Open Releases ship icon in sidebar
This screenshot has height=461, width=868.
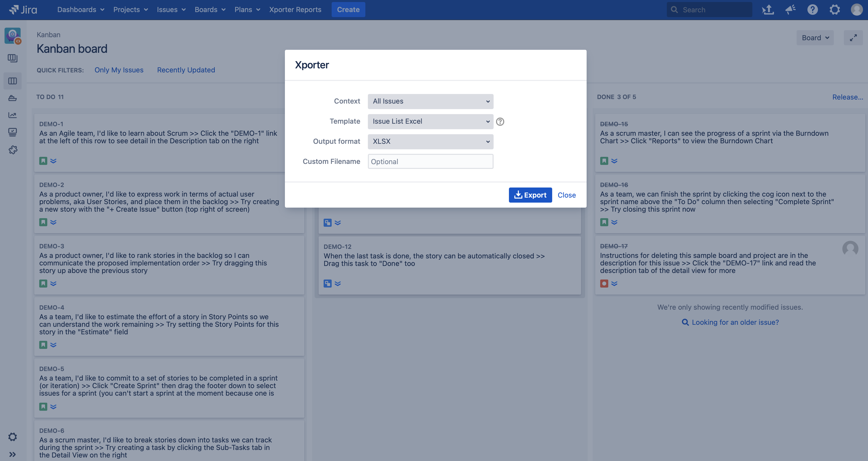coord(13,98)
